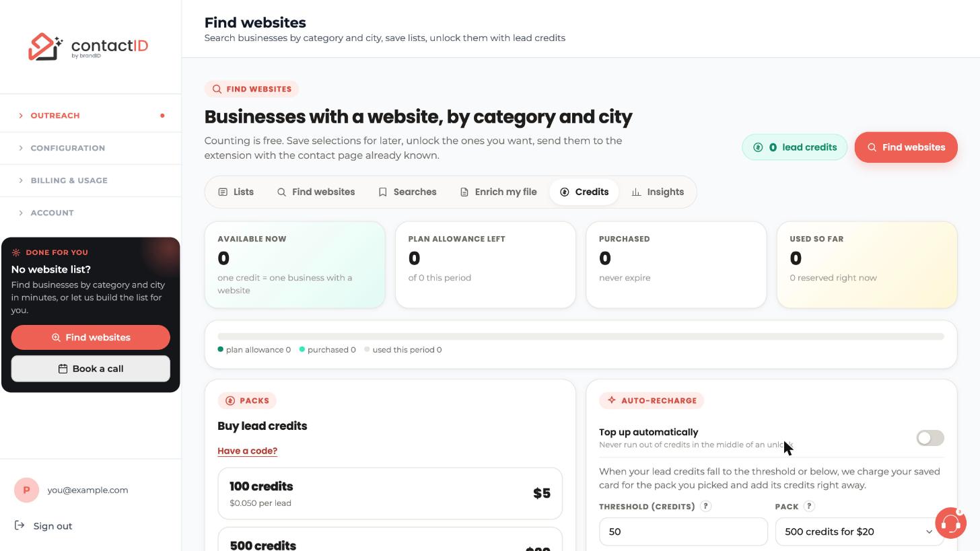Image resolution: width=980 pixels, height=551 pixels.
Task: Select the Credits tab
Action: click(584, 192)
